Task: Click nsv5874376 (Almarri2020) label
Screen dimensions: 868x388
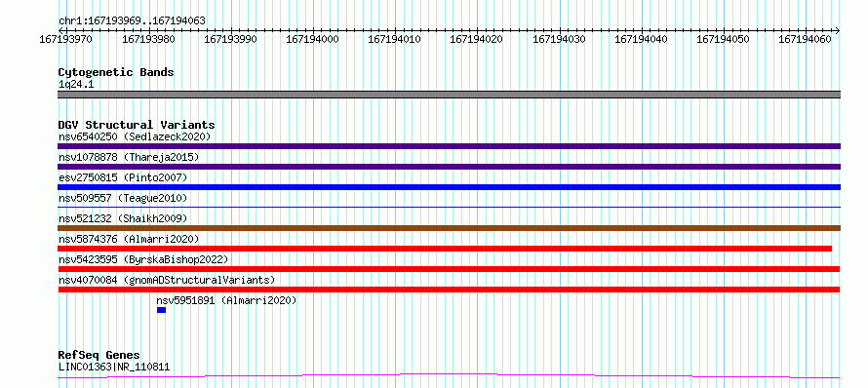Action: 129,239
